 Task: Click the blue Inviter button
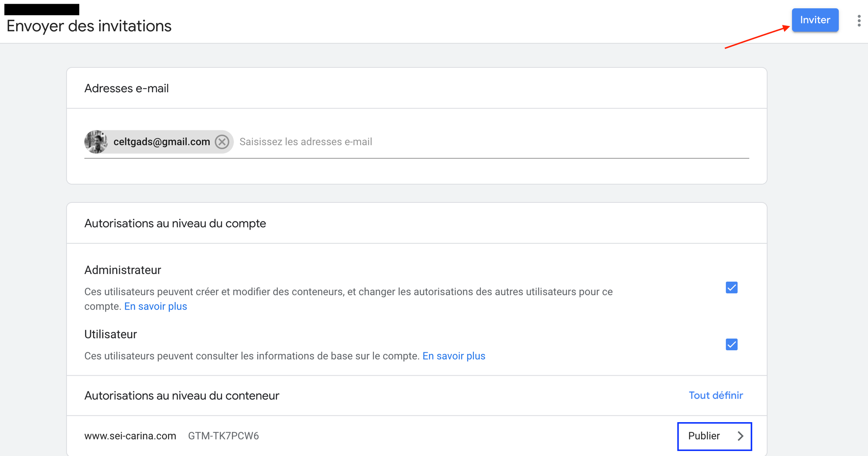click(815, 20)
